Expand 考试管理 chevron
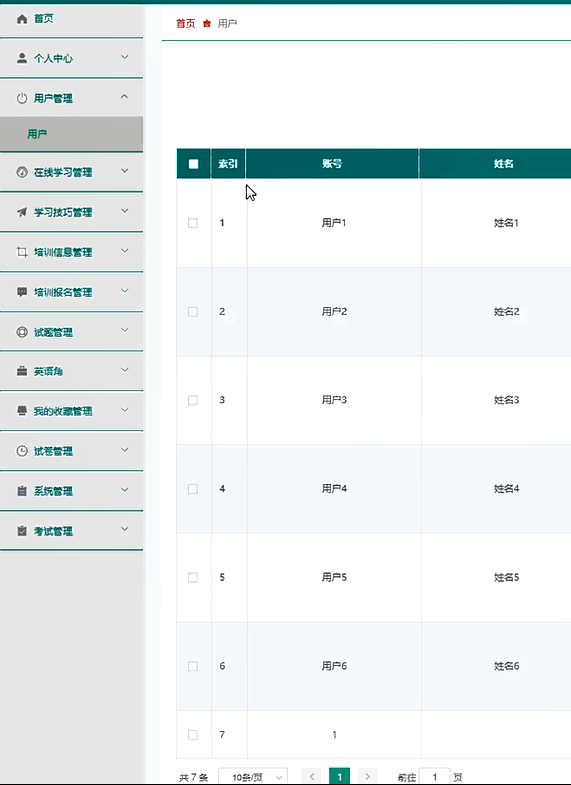Image resolution: width=571 pixels, height=785 pixels. pyautogui.click(x=125, y=529)
